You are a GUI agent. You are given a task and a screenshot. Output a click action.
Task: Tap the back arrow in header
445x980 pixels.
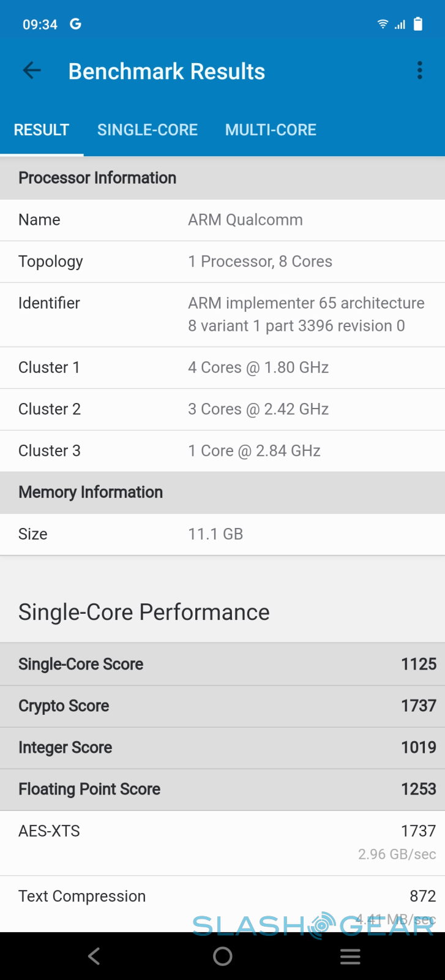(x=32, y=71)
